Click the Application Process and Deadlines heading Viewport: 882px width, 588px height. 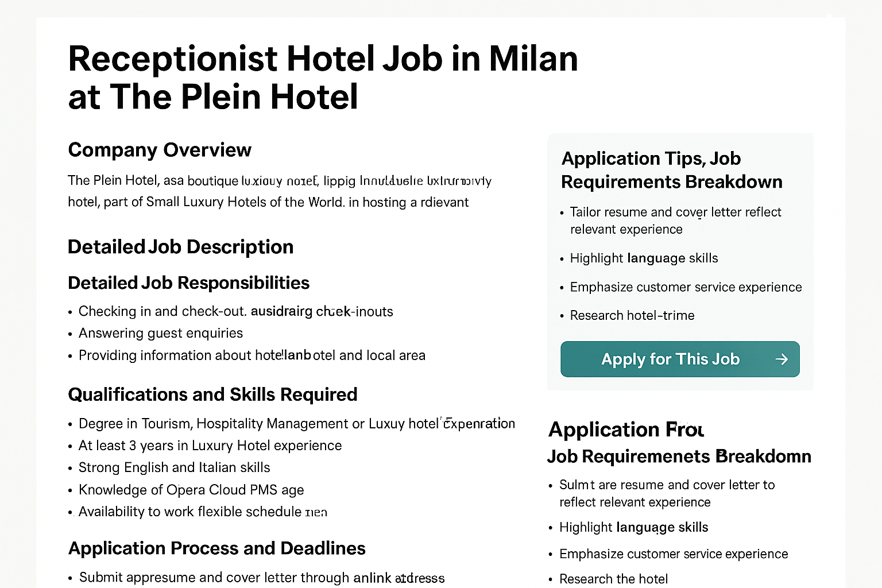coord(216,548)
